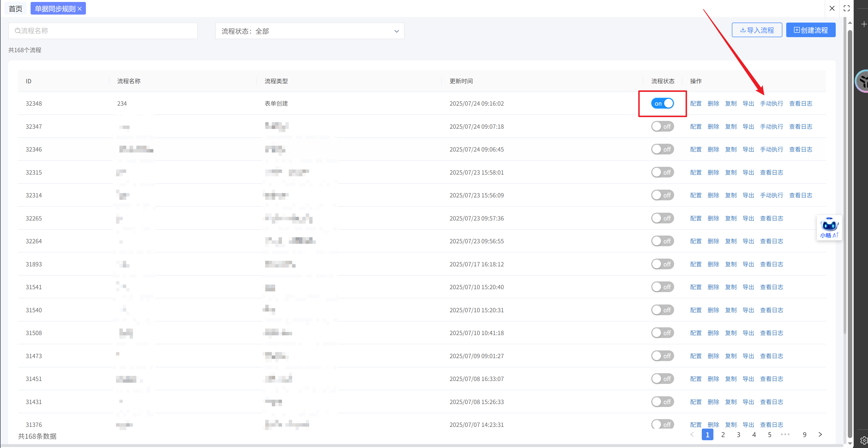Image resolution: width=868 pixels, height=448 pixels.
Task: Click the pagination ellipsis to jump to more pages
Action: pyautogui.click(x=785, y=434)
